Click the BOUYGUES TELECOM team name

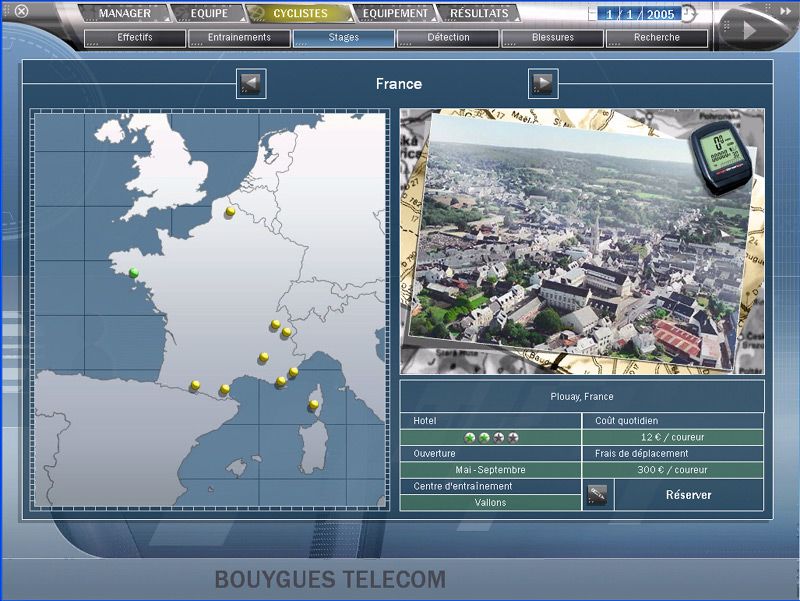tap(330, 580)
